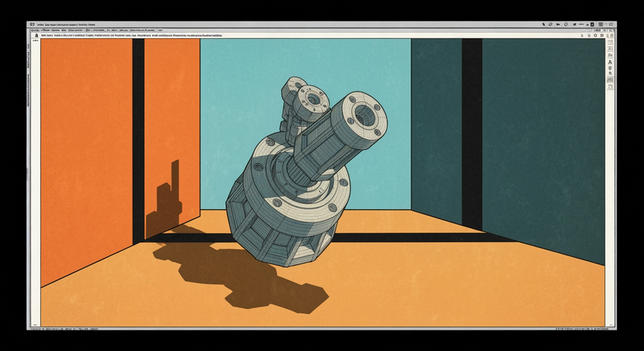Click the padlock icon left of address text
This screenshot has height=351, width=644.
tap(37, 36)
